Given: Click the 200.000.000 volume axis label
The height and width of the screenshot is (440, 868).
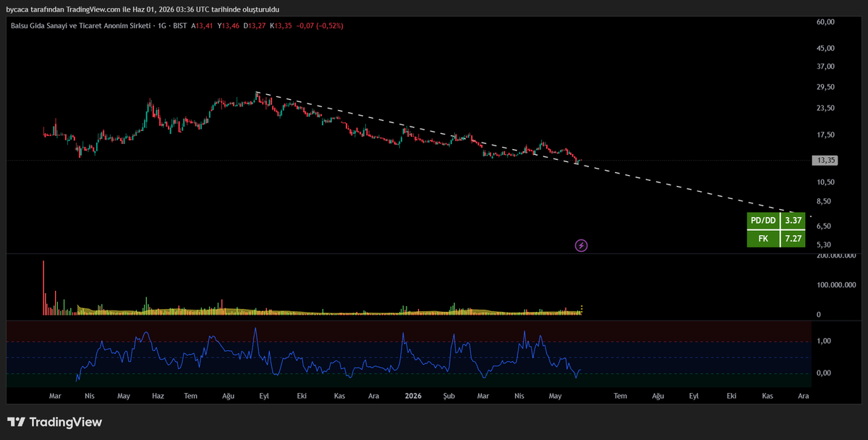Looking at the screenshot, I should (835, 255).
